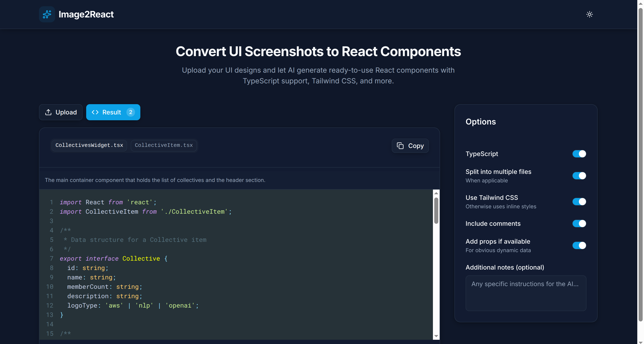Click the code brackets icon on Result tab
This screenshot has width=644, height=344.
pos(95,112)
